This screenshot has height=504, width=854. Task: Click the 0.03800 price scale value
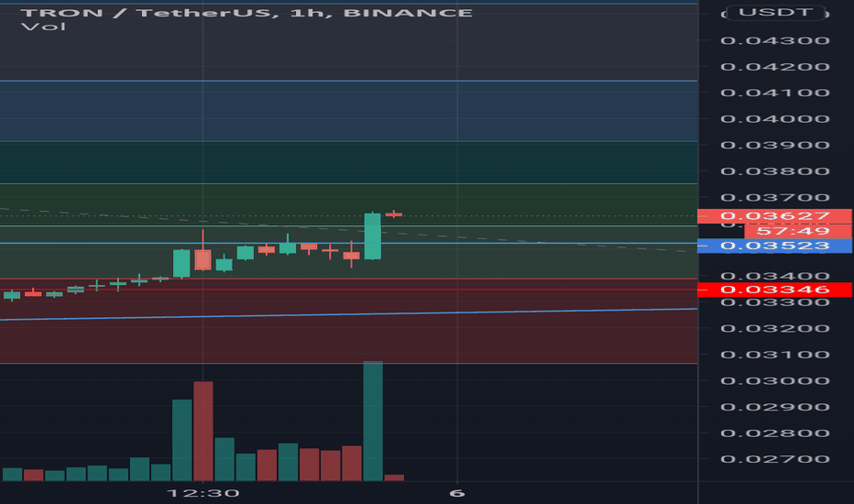click(775, 171)
